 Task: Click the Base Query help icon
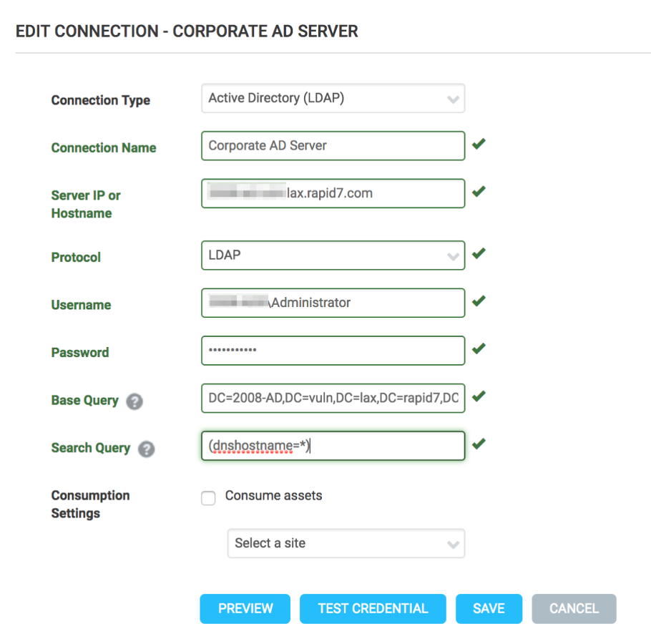134,401
